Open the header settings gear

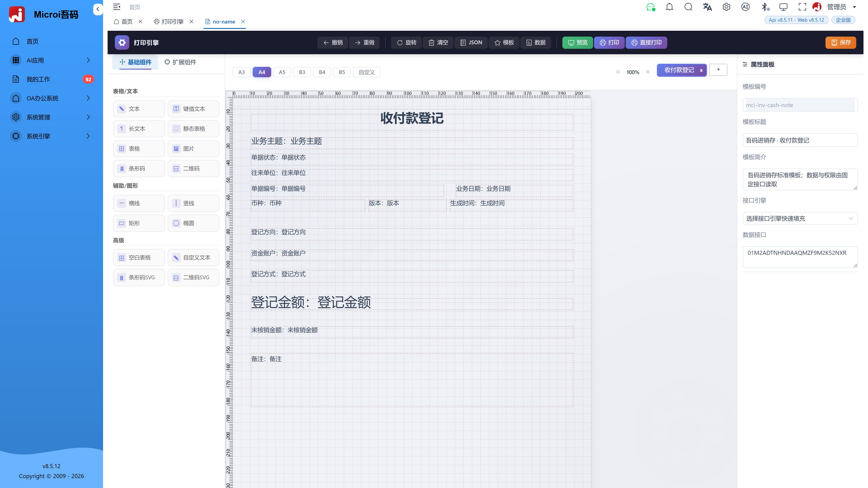point(726,7)
